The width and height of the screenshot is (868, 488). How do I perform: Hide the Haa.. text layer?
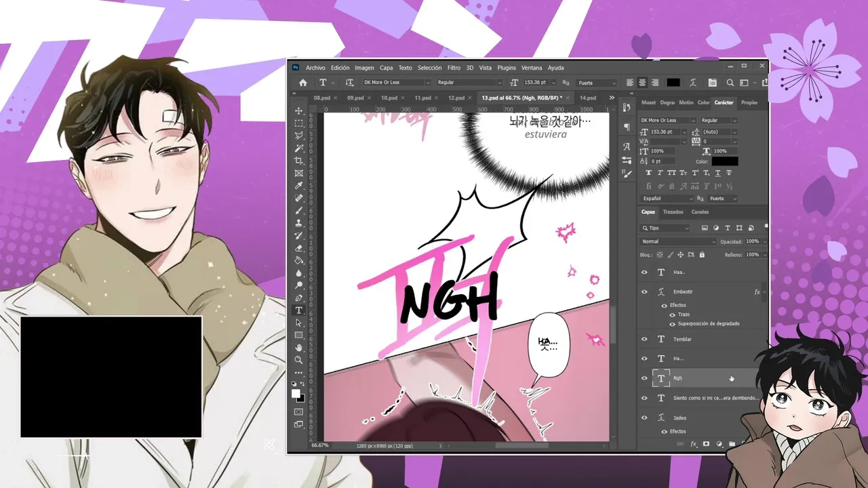(x=644, y=272)
